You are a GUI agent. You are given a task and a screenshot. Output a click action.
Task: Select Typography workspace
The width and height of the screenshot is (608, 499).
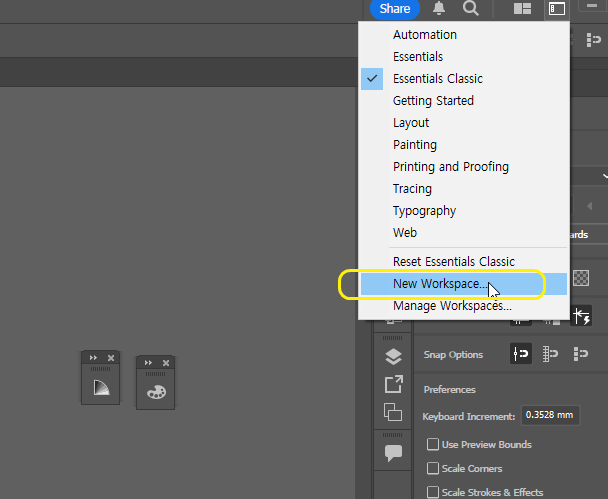pyautogui.click(x=464, y=211)
